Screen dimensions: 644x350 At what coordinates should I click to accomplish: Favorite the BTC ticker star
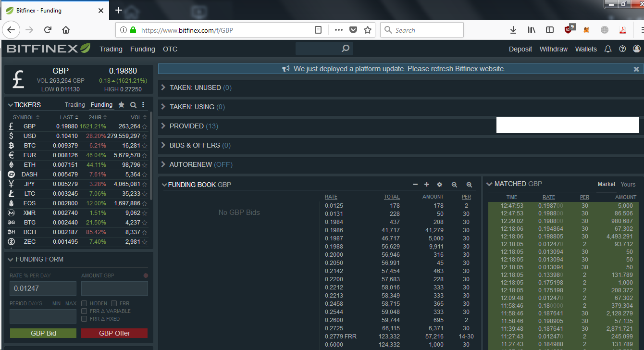coord(145,146)
